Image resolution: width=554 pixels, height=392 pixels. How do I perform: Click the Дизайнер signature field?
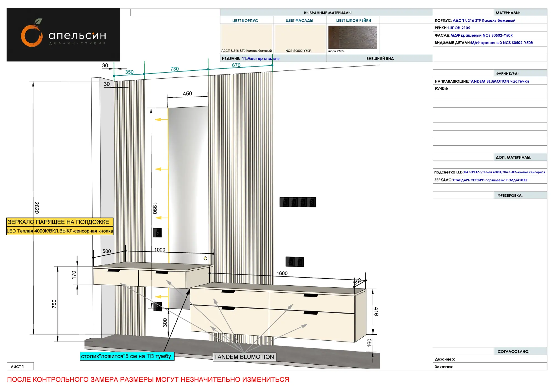[x=490, y=359]
